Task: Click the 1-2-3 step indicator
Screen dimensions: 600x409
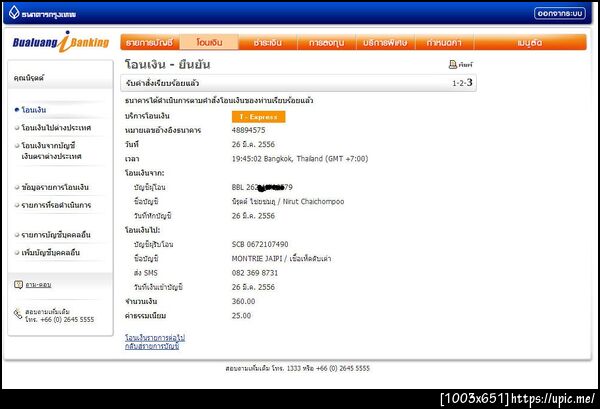Action: click(x=462, y=83)
